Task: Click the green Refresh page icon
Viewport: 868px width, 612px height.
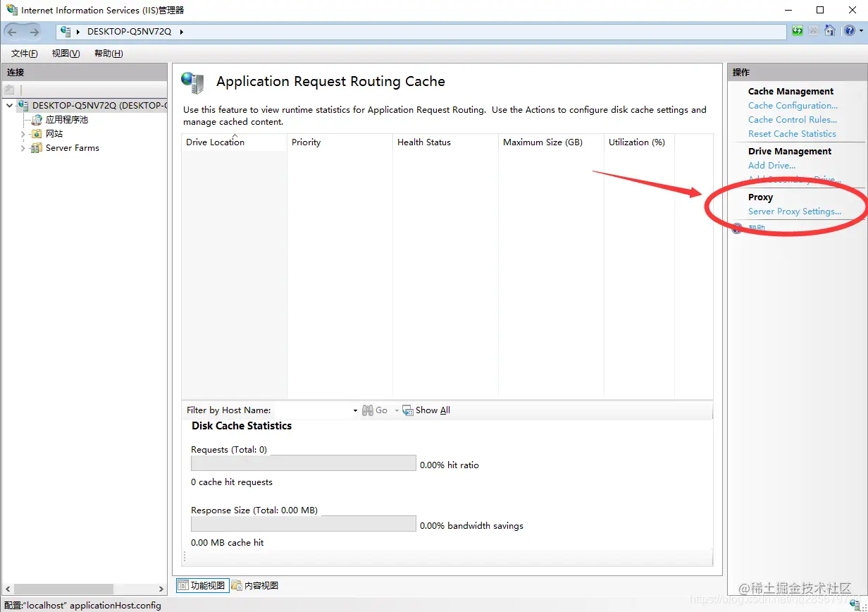Action: tap(797, 31)
